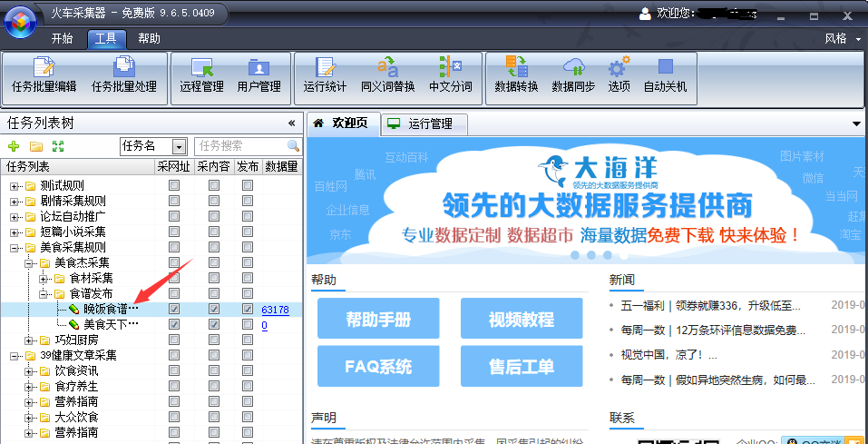Image resolution: width=868 pixels, height=444 pixels.
Task: Open the tab list dropdown arrow
Action: pyautogui.click(x=857, y=123)
